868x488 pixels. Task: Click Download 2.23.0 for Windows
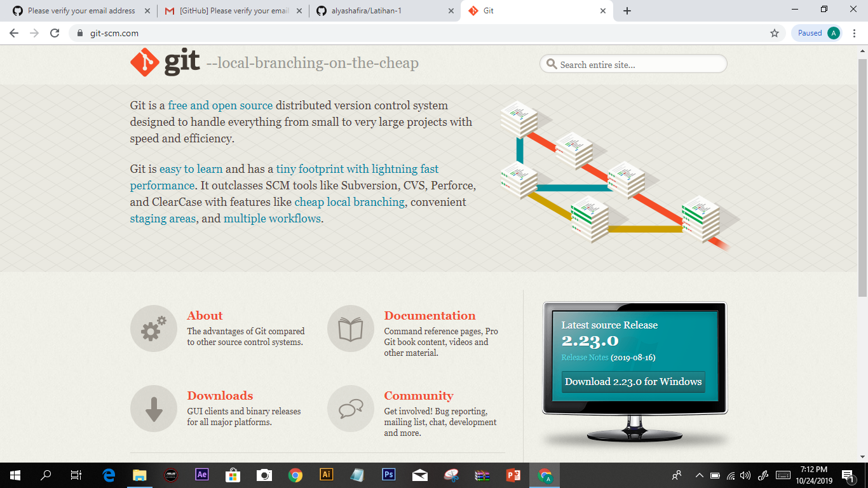pyautogui.click(x=632, y=382)
